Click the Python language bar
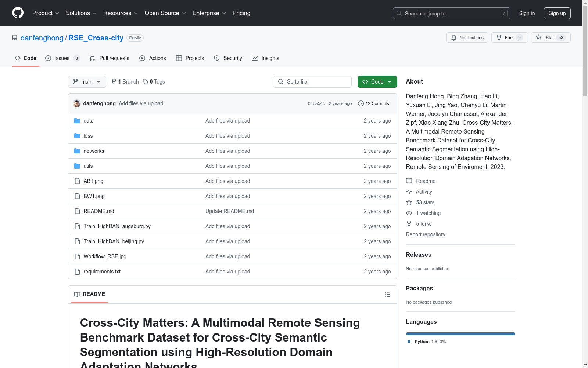 coord(460,334)
